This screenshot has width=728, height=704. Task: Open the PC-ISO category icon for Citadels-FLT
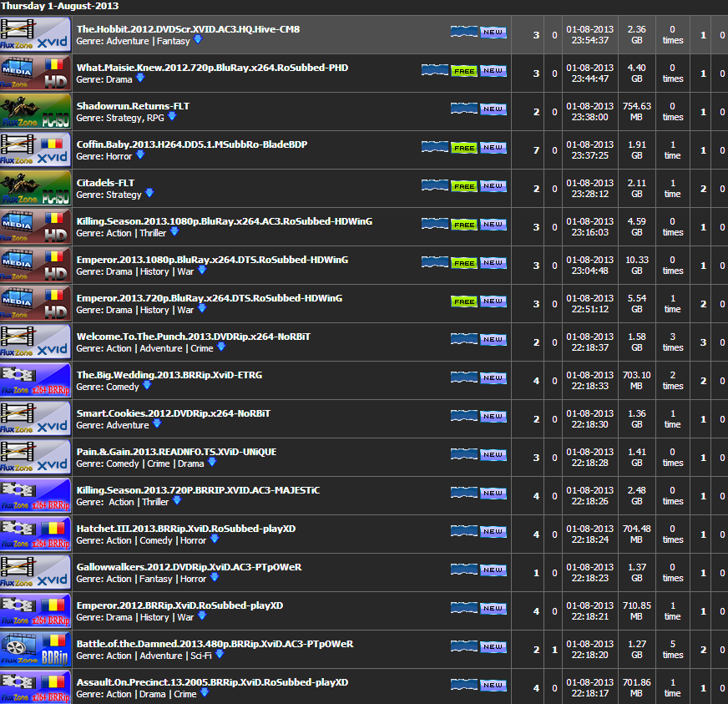pyautogui.click(x=36, y=188)
